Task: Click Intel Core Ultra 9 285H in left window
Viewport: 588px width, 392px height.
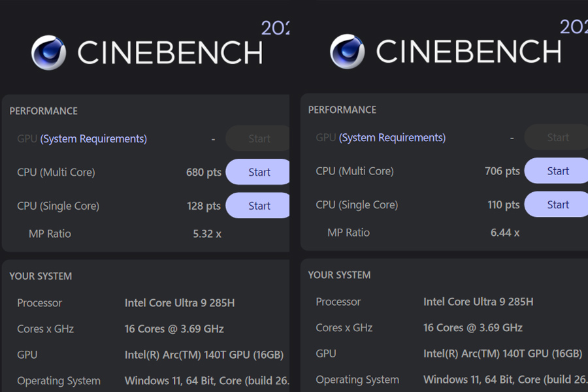Action: pos(180,302)
